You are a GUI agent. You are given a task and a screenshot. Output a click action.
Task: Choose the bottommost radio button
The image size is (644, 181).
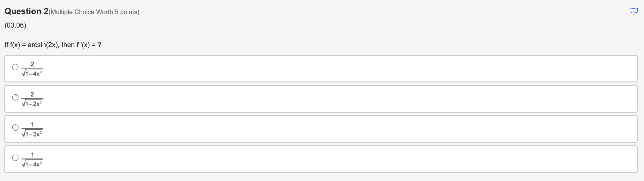(15, 158)
